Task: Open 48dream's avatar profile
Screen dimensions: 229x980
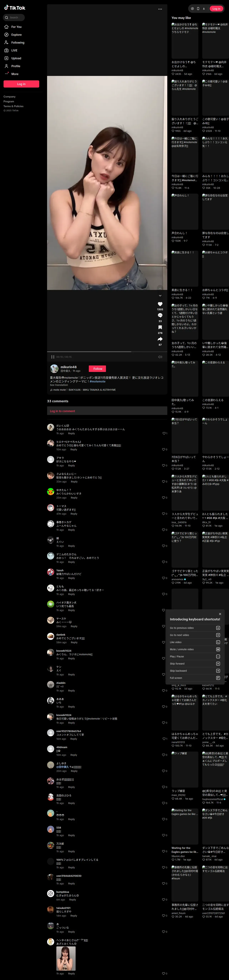Action: pyautogui.click(x=50, y=749)
